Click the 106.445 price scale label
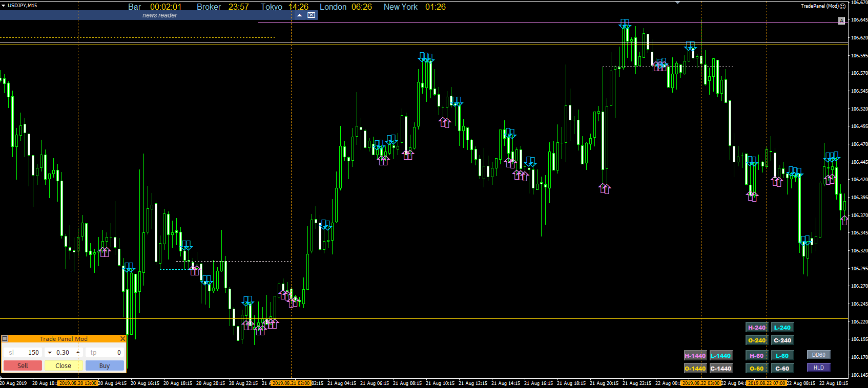This screenshot has width=868, height=388. coord(859,162)
